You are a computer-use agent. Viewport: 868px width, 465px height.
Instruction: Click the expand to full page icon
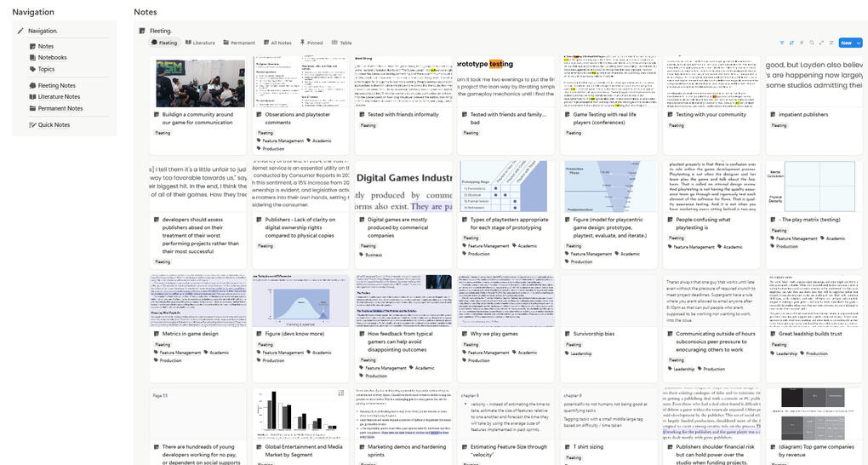coord(821,43)
